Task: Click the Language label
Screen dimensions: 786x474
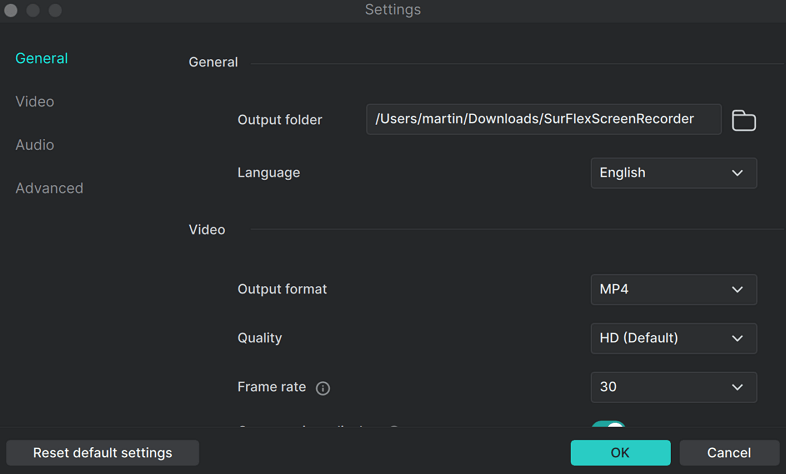Action: 269,173
